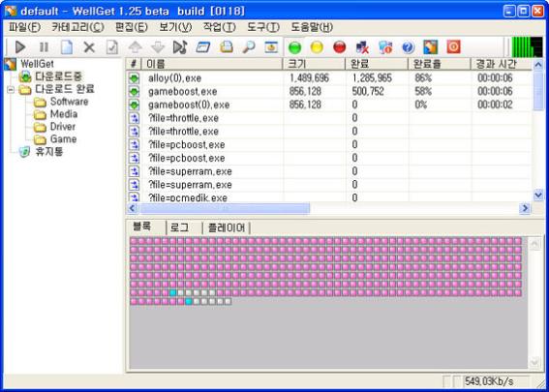Viewport: 549px width, 392px height.
Task: Click the computers with red X icon
Action: pyautogui.click(x=362, y=47)
